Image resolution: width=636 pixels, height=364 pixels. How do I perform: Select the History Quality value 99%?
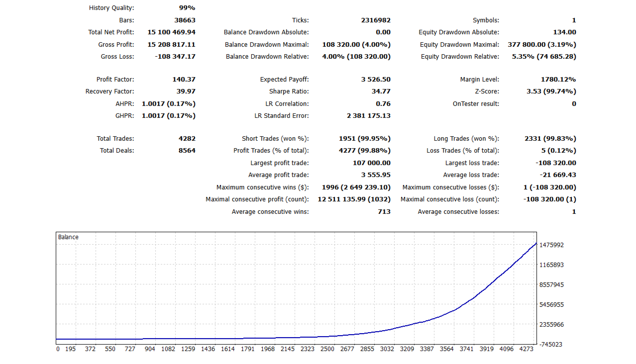click(187, 8)
